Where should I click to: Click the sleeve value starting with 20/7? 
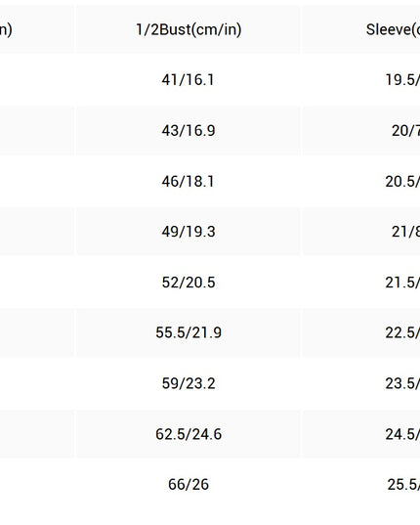[x=405, y=131]
